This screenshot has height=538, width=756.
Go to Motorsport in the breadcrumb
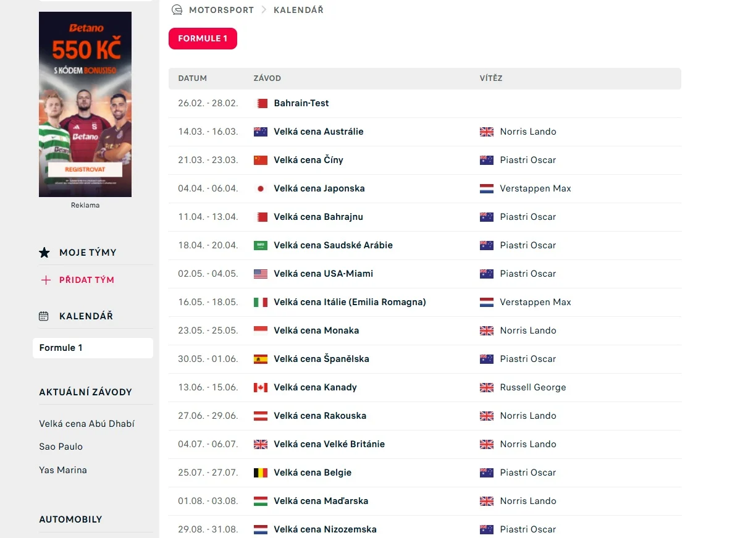click(x=221, y=10)
